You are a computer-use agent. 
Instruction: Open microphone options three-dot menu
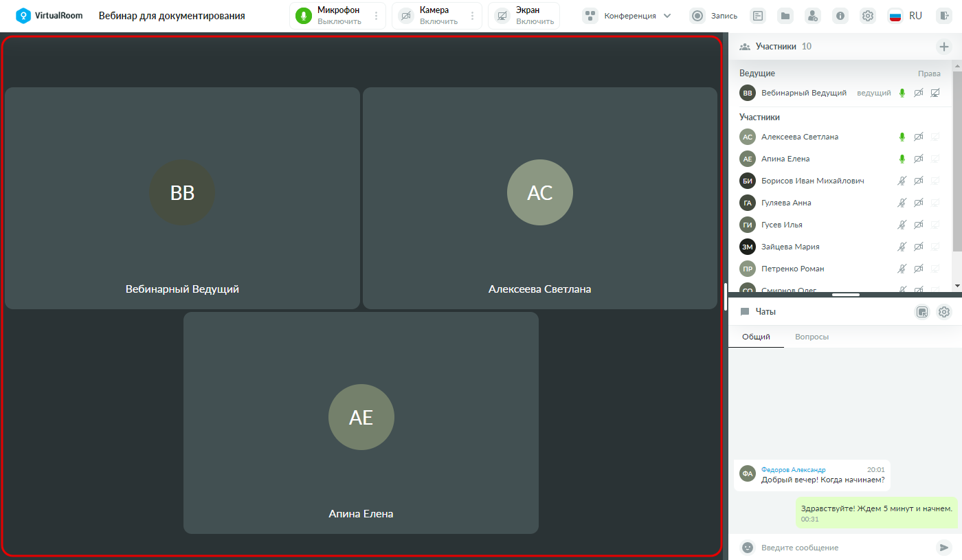(x=376, y=16)
